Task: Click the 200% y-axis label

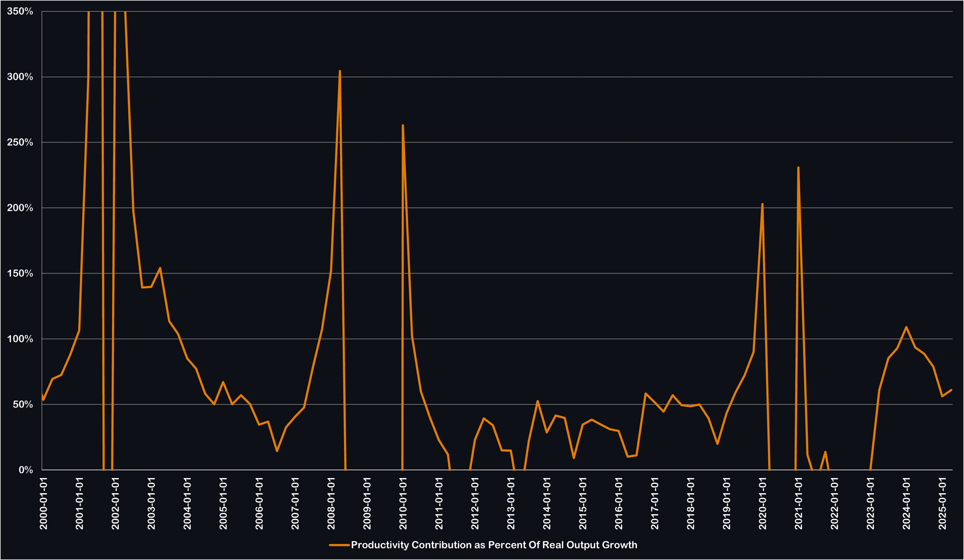Action: pyautogui.click(x=20, y=208)
